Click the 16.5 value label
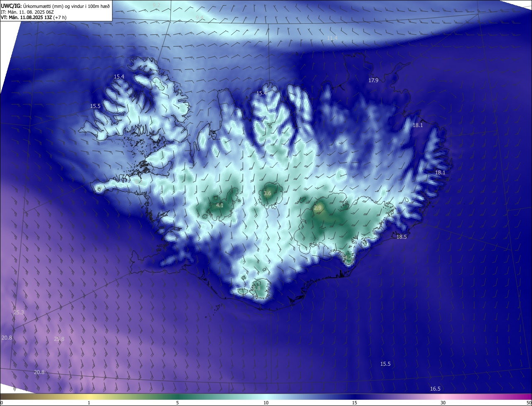 [x=435, y=389]
